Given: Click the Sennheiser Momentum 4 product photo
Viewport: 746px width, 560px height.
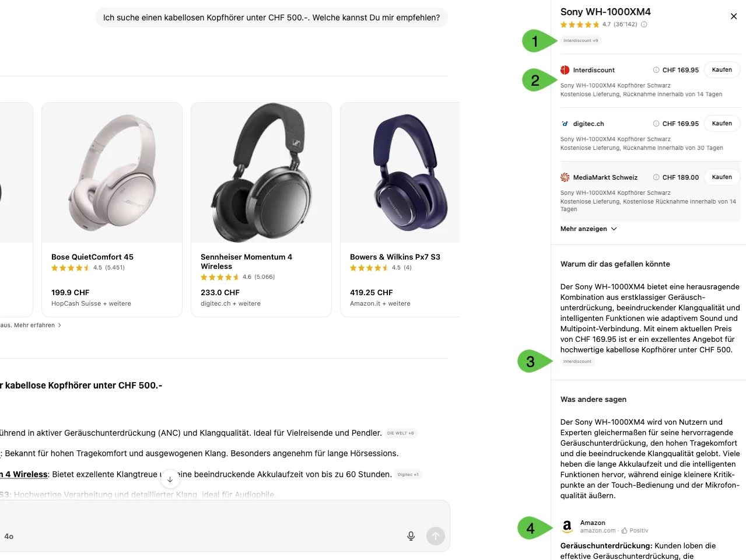Looking at the screenshot, I should (261, 171).
